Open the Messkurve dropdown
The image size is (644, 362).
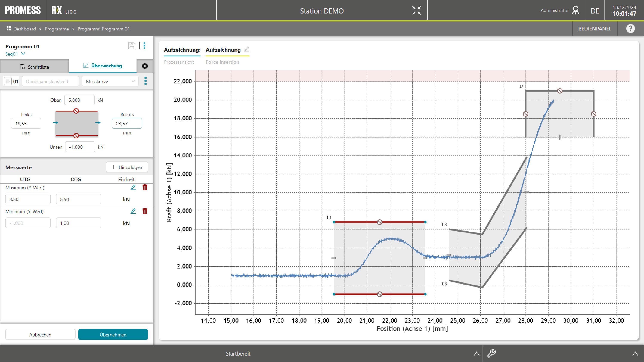coord(110,81)
